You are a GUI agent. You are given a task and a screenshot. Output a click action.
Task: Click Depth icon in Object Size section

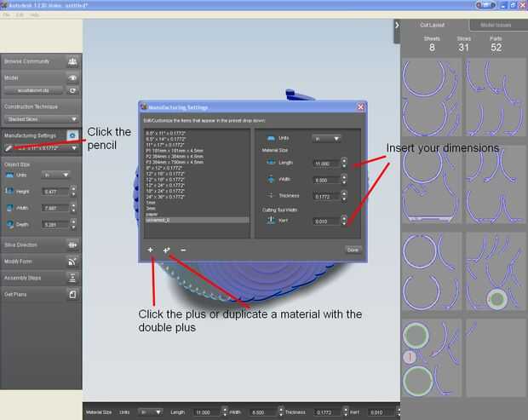[9, 224]
